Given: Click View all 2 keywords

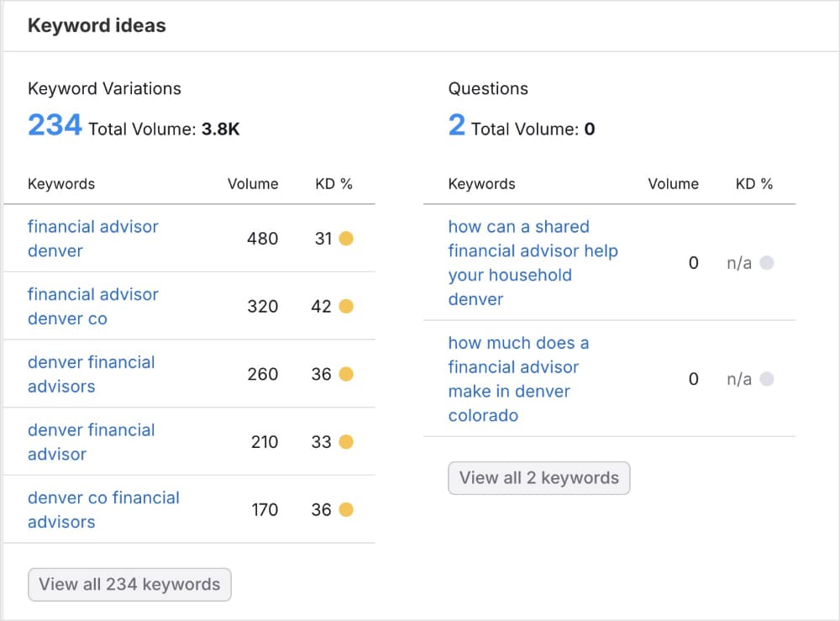Looking at the screenshot, I should 538,477.
